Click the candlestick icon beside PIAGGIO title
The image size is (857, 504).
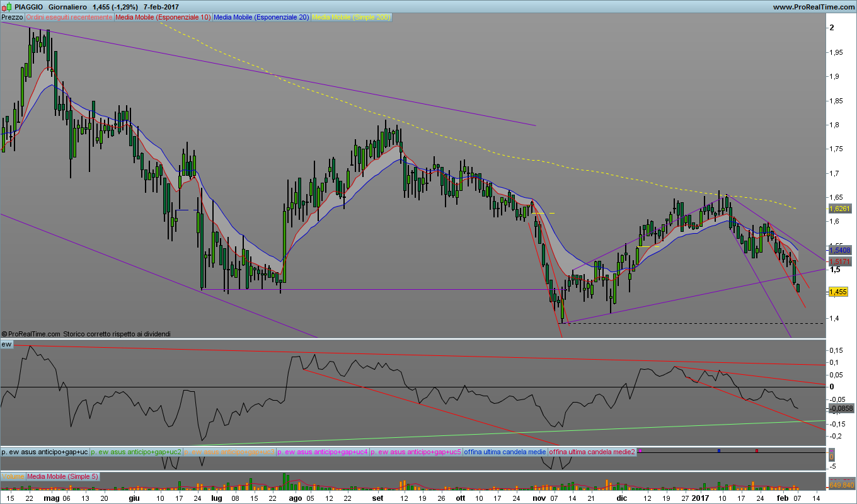coord(6,6)
